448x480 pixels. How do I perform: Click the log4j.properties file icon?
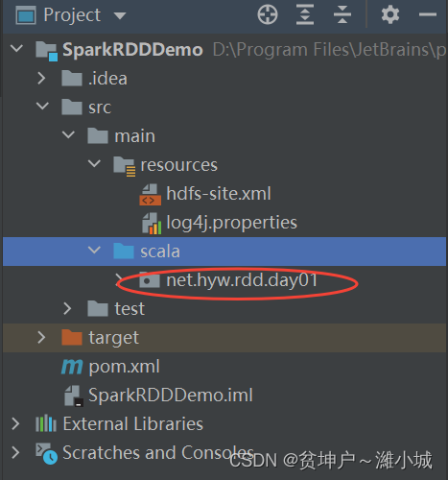pos(152,223)
